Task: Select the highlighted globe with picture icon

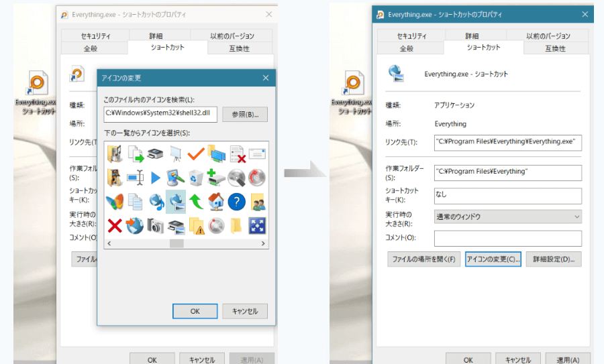Action: (x=176, y=202)
